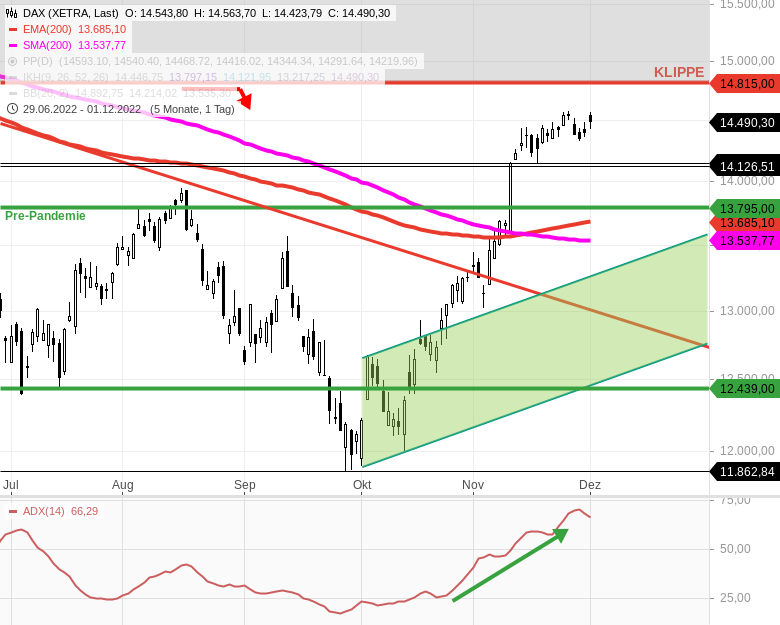Viewport: 780px width, 625px height.
Task: Click the EMA(200) value 13.685,10 in legend
Action: click(102, 29)
